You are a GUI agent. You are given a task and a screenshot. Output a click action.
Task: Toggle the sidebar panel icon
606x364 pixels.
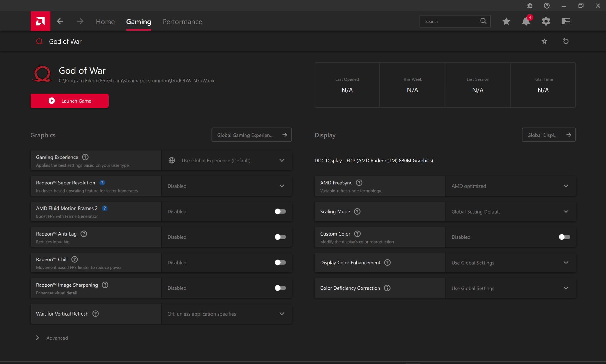point(566,21)
